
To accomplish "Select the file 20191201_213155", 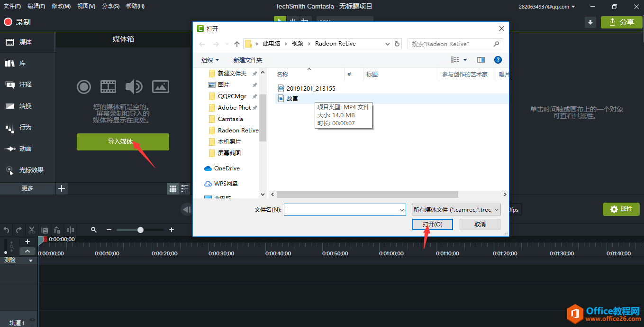I will click(307, 88).
